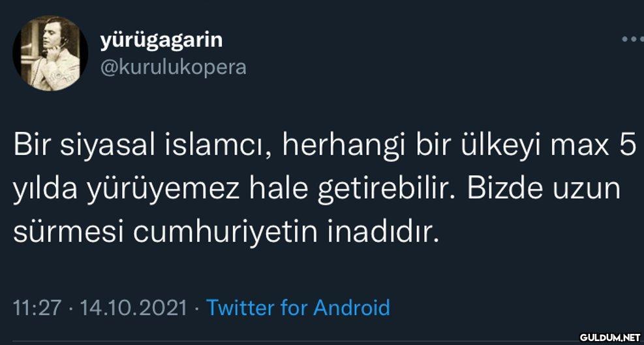
Task: Click the 14.10.2021 tweet date
Action: pyautogui.click(x=132, y=307)
